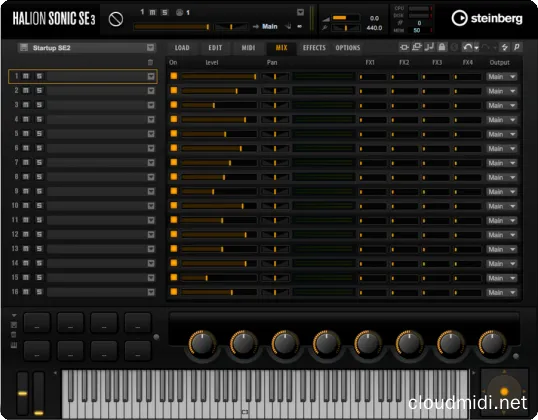The height and width of the screenshot is (420, 538).
Task: Open the Main output dropdown for channel 16
Action: click(502, 292)
